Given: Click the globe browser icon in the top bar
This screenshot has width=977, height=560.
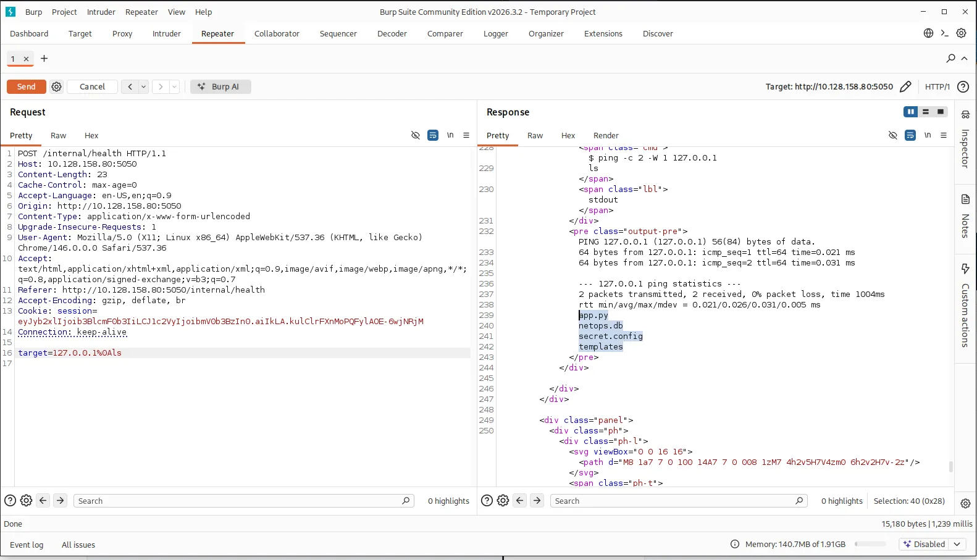Looking at the screenshot, I should [928, 33].
